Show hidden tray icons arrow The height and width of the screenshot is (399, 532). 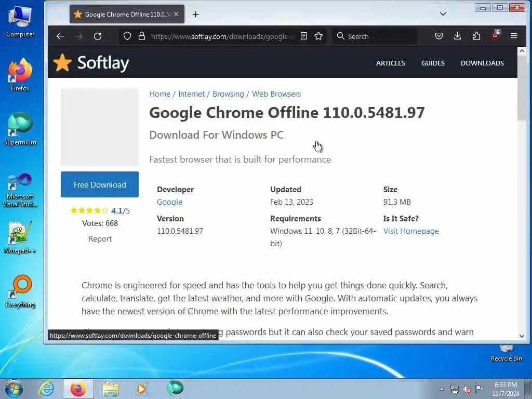click(x=442, y=389)
